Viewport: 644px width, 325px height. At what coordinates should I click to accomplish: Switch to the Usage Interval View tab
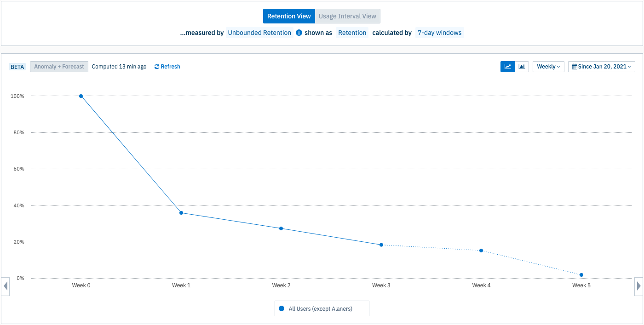pyautogui.click(x=348, y=16)
